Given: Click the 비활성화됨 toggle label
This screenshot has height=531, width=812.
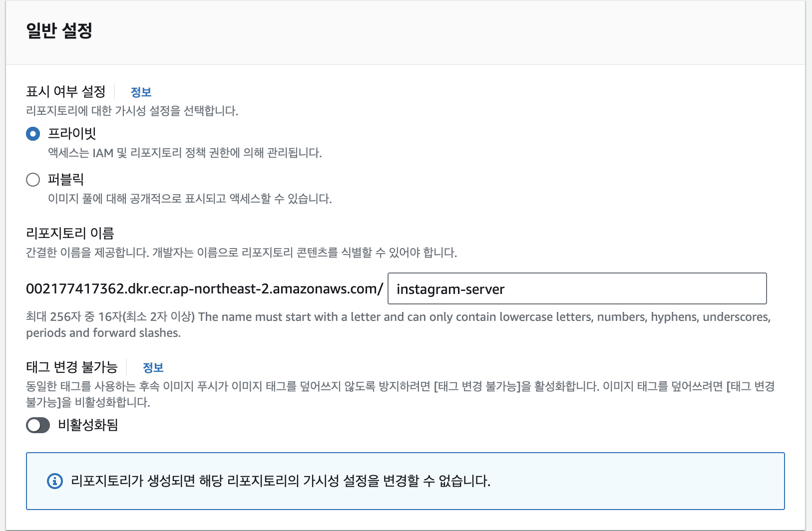Looking at the screenshot, I should (88, 425).
